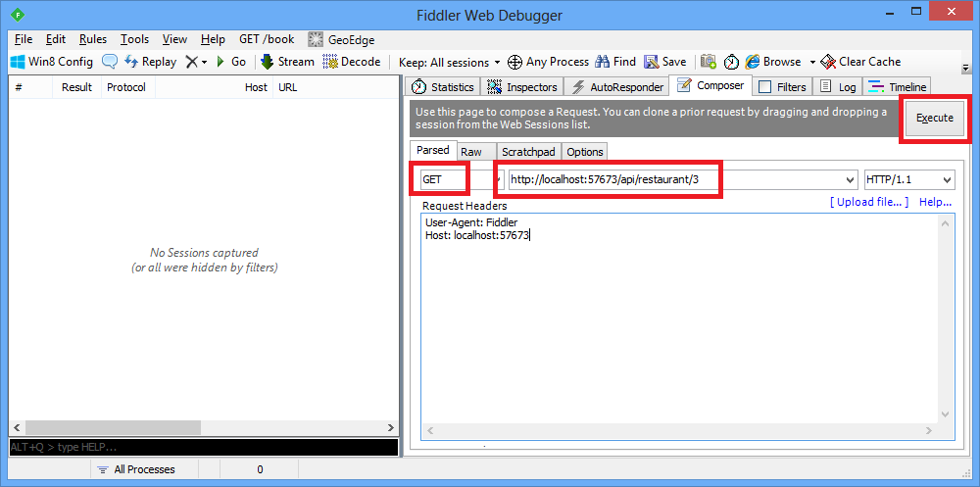Expand the URL history dropdown arrow
Screen dimensions: 980x487
tap(850, 180)
